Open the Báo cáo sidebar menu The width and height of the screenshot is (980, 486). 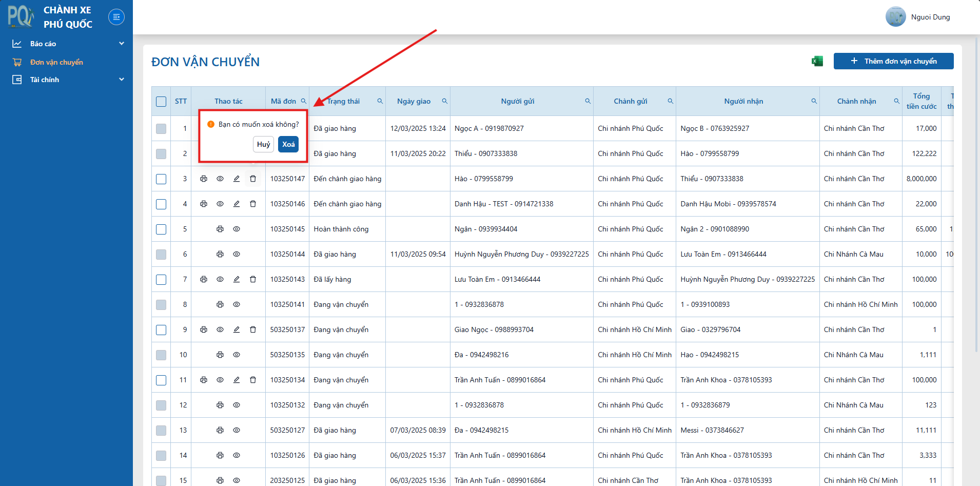coord(66,44)
